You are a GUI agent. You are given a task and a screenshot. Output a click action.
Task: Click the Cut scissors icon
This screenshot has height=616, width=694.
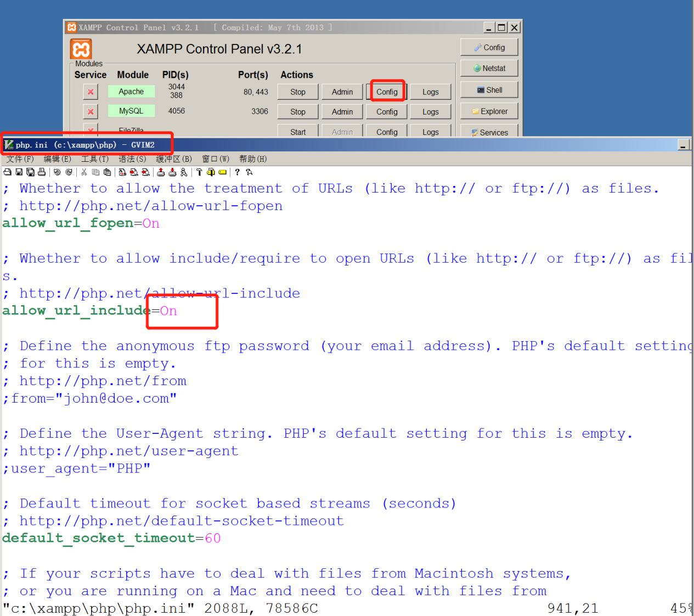coord(84,172)
